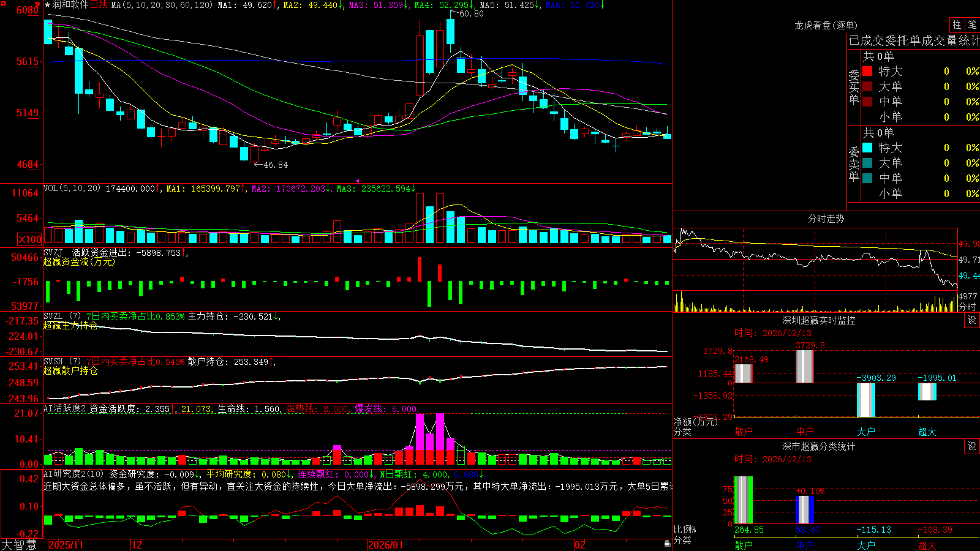Click the MA(5,10,20,30,60,120) indicator label
The height and width of the screenshot is (551, 980).
point(162,5)
